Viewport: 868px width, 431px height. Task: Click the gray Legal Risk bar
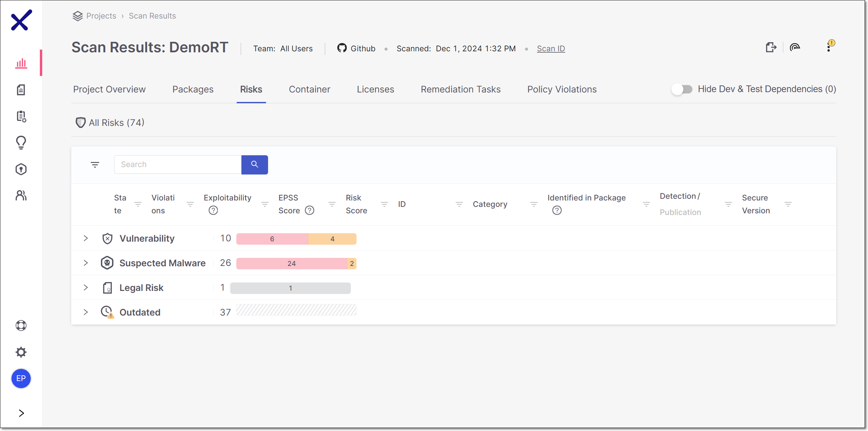290,288
